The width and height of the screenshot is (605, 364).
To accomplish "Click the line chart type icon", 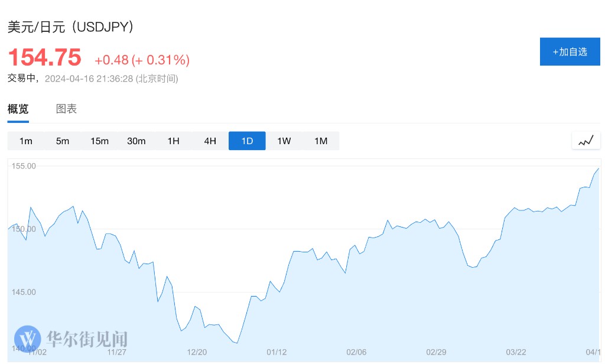I will [x=586, y=141].
